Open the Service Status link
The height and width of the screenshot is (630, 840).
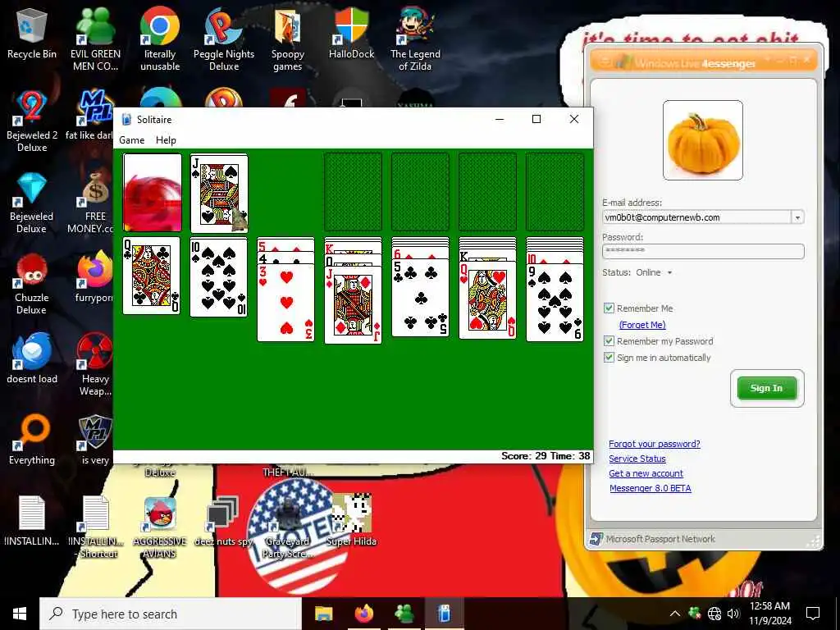click(637, 459)
